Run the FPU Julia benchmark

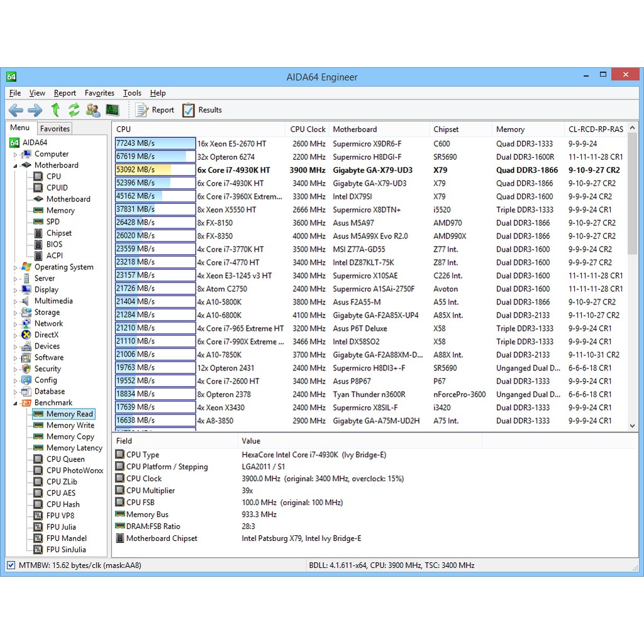(60, 527)
